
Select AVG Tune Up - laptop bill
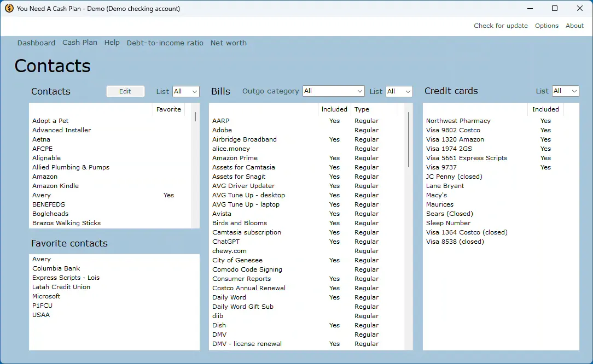pyautogui.click(x=246, y=204)
